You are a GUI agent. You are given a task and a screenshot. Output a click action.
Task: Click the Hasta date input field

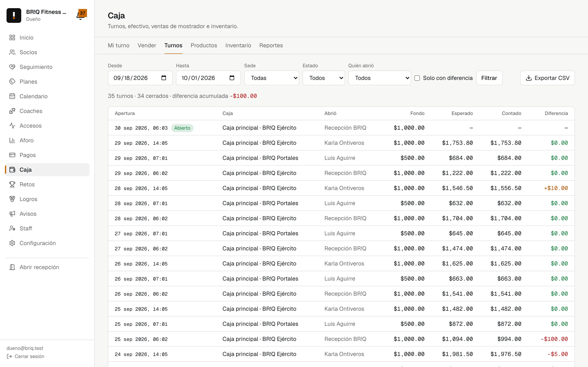(208, 78)
